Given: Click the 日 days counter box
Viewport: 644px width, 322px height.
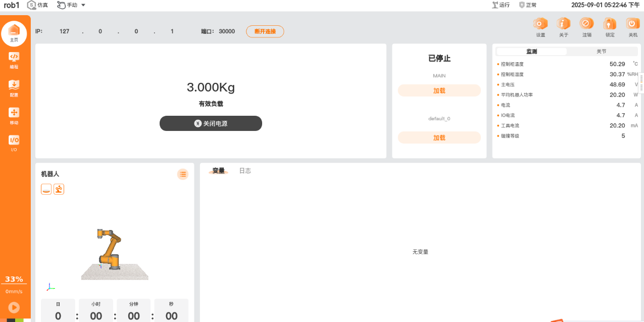Looking at the screenshot, I should (x=58, y=310).
